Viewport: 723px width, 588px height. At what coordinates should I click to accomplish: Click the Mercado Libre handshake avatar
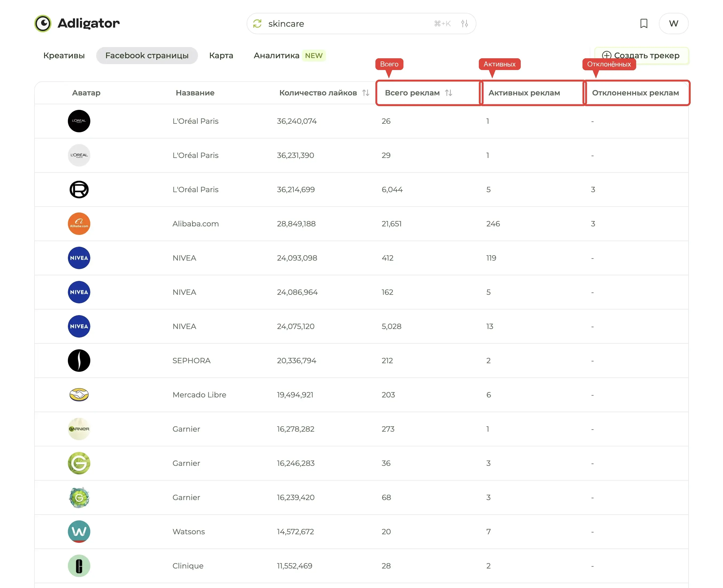pyautogui.click(x=79, y=394)
